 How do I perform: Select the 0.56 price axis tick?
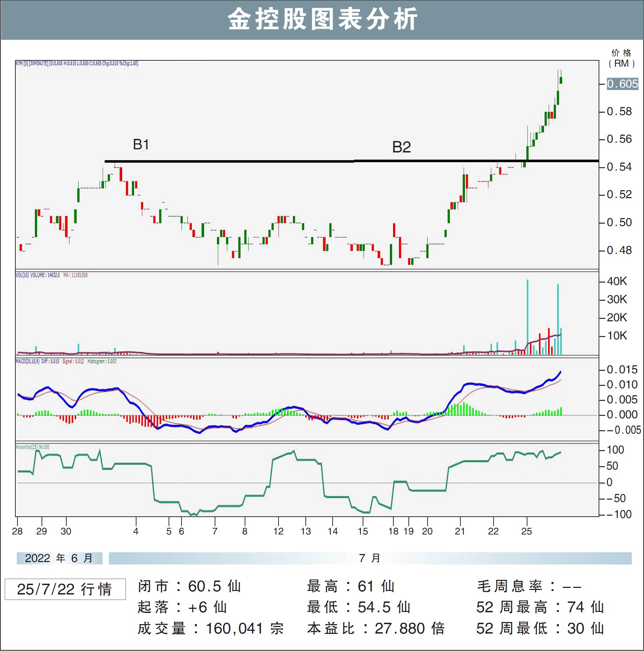click(619, 139)
